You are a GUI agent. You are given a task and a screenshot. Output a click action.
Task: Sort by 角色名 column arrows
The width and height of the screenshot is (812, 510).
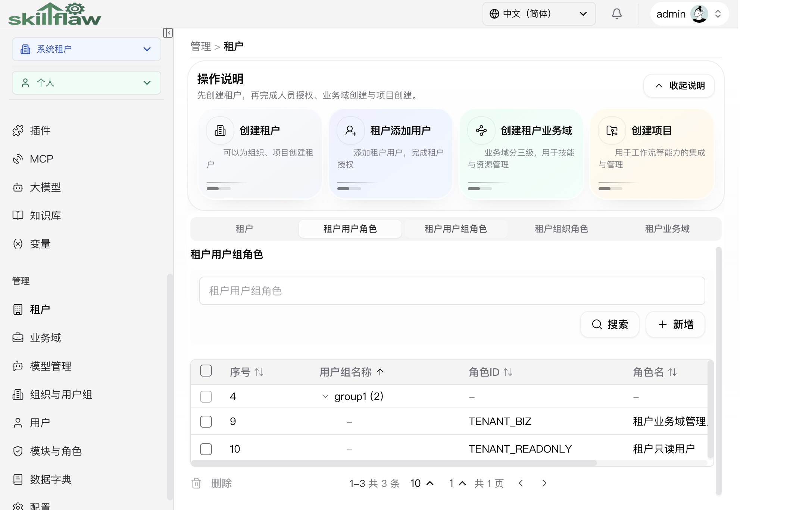pos(672,372)
